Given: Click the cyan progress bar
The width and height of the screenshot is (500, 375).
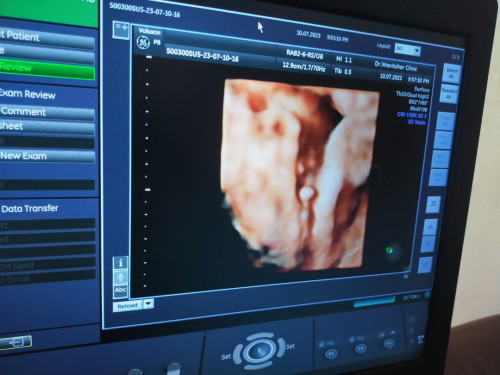Looking at the screenshot, I should (x=374, y=301).
